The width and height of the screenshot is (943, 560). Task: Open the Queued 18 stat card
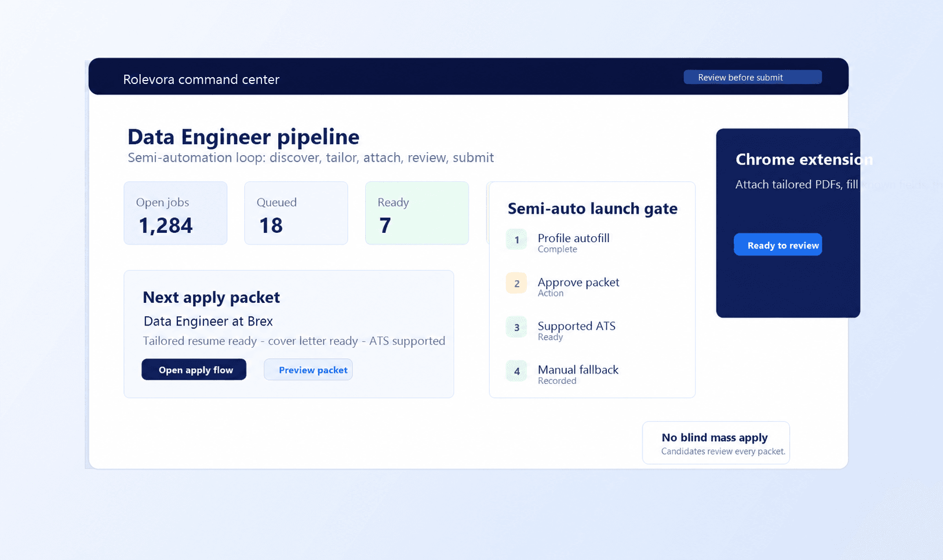pyautogui.click(x=296, y=213)
